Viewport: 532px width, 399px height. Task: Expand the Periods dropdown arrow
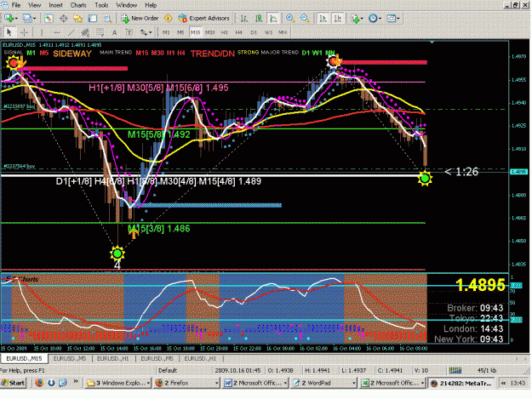(380, 19)
